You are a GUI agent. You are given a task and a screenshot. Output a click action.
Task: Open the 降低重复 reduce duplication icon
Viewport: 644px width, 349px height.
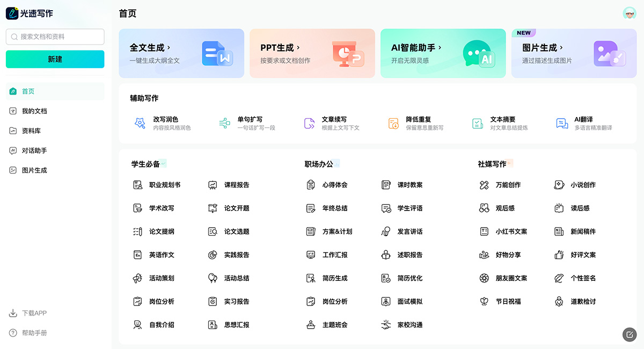(x=393, y=123)
